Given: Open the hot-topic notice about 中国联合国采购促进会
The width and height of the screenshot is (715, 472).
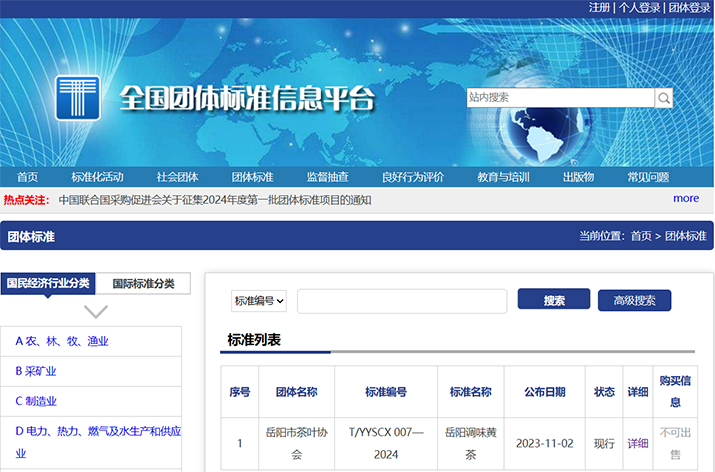Looking at the screenshot, I should pyautogui.click(x=215, y=200).
